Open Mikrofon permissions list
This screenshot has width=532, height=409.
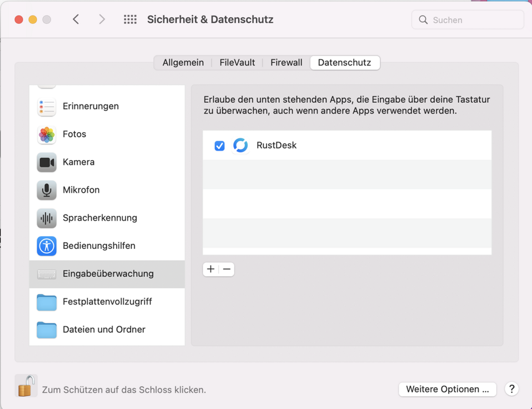click(81, 189)
